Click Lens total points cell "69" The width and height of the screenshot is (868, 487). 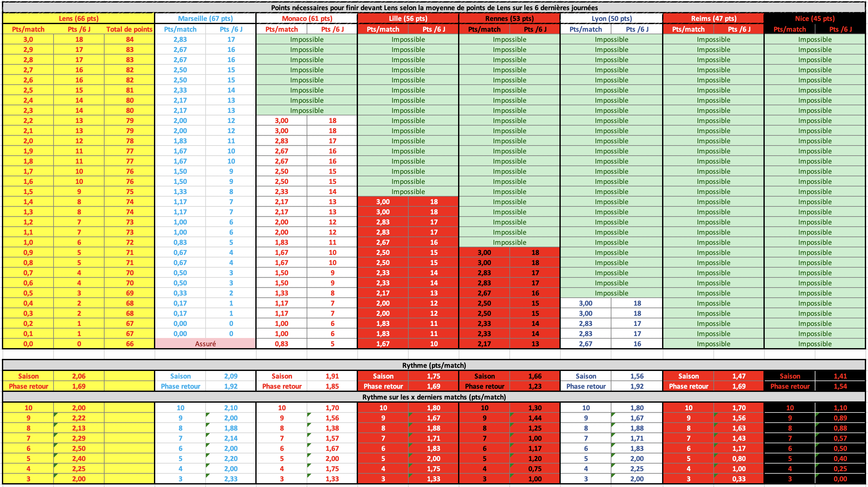point(129,293)
